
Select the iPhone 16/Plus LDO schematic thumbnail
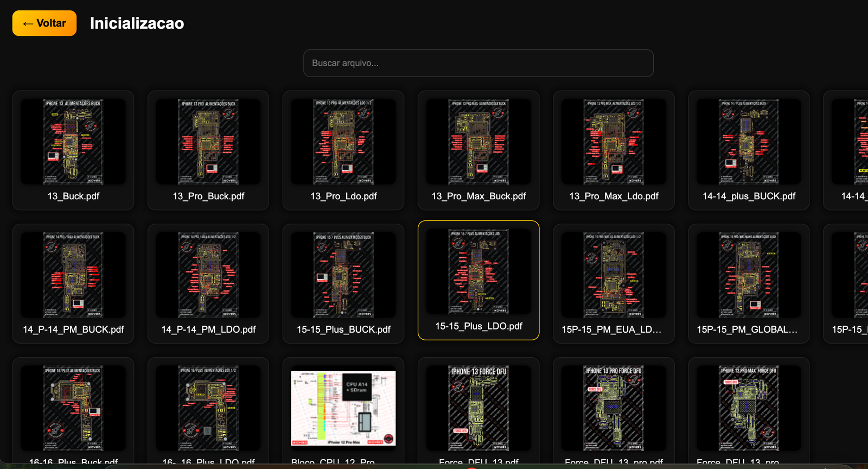point(208,408)
